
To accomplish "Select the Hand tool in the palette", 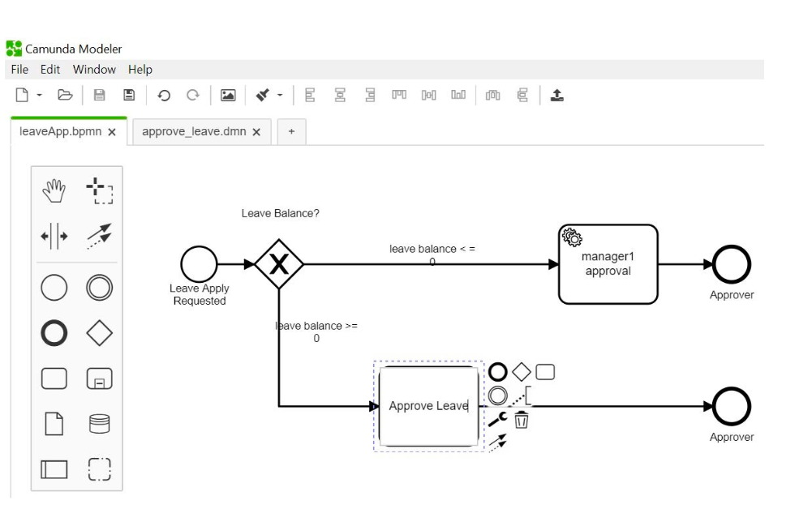I will (x=54, y=191).
